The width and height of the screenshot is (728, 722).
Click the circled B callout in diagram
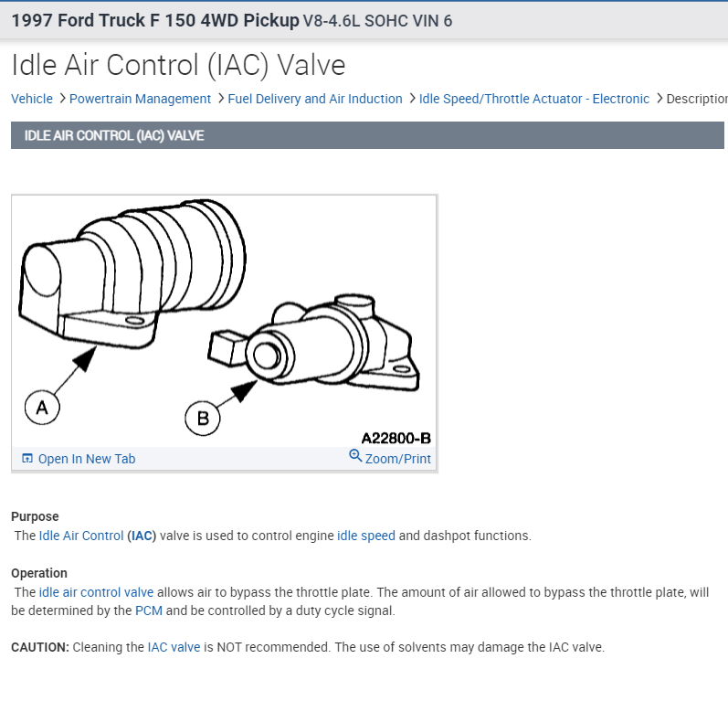[x=203, y=419]
